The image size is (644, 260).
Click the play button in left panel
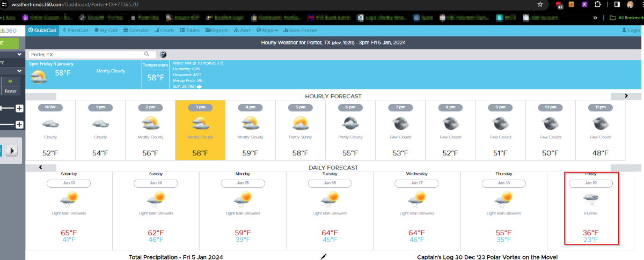(x=12, y=151)
